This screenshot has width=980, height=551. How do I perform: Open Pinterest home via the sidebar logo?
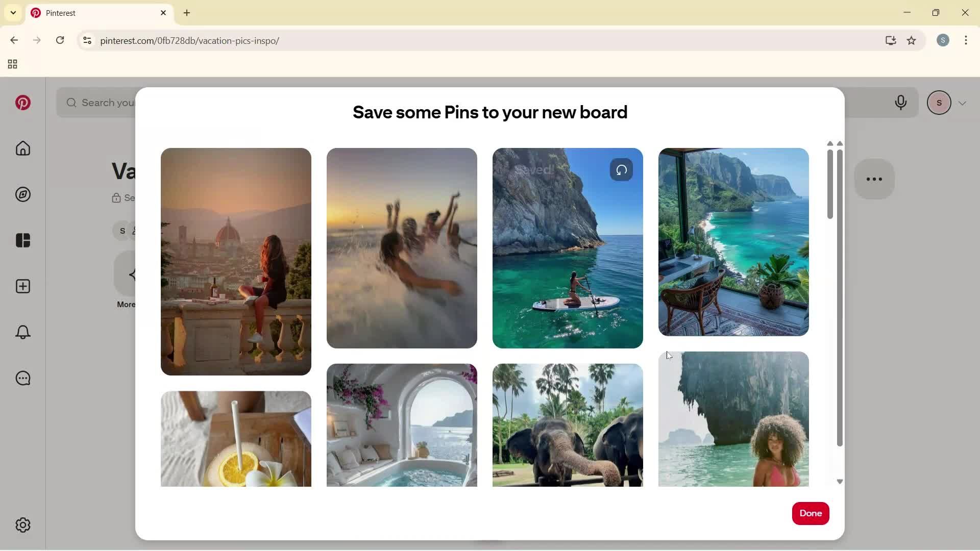click(23, 103)
